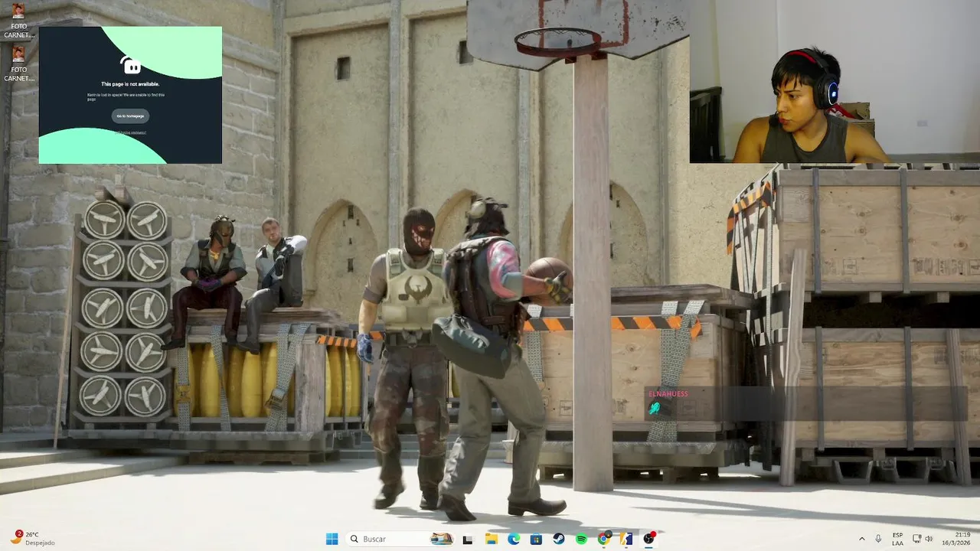Open the ESP LAA language switcher
The image size is (980, 551).
pos(897,539)
